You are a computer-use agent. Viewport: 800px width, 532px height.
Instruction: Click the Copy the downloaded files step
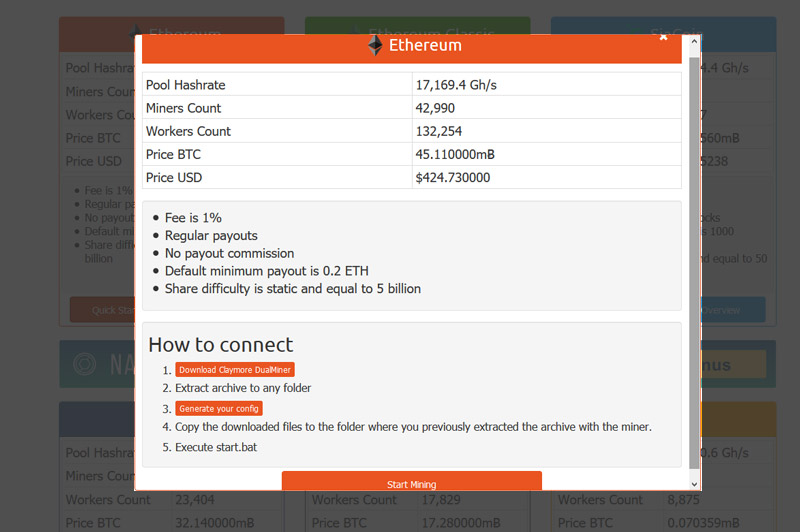(413, 427)
